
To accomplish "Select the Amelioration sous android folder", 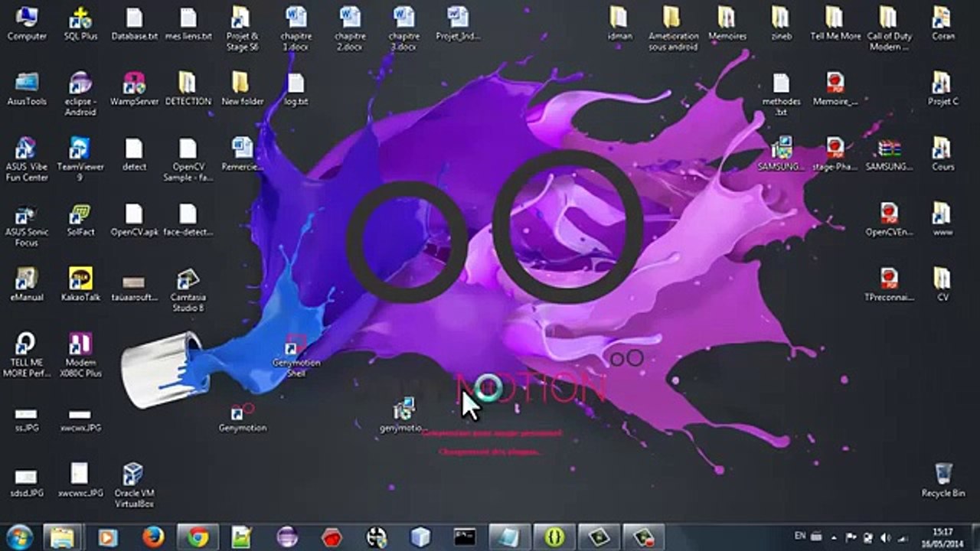I will 672,29.
